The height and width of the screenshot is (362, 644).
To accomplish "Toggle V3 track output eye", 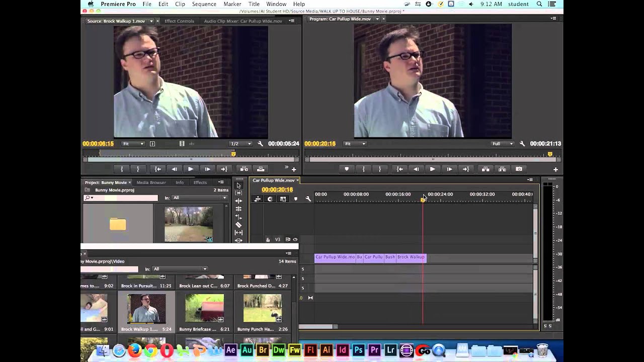I will click(x=295, y=240).
